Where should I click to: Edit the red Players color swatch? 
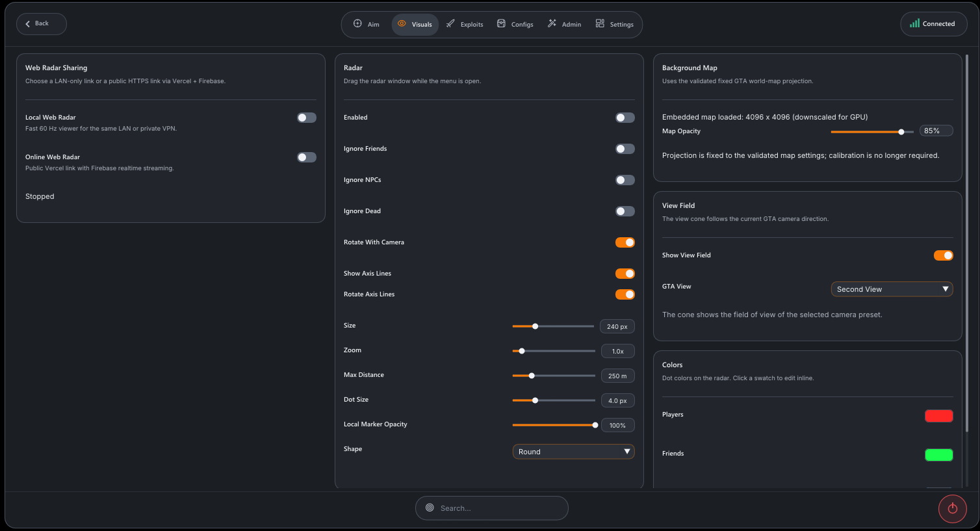point(938,416)
